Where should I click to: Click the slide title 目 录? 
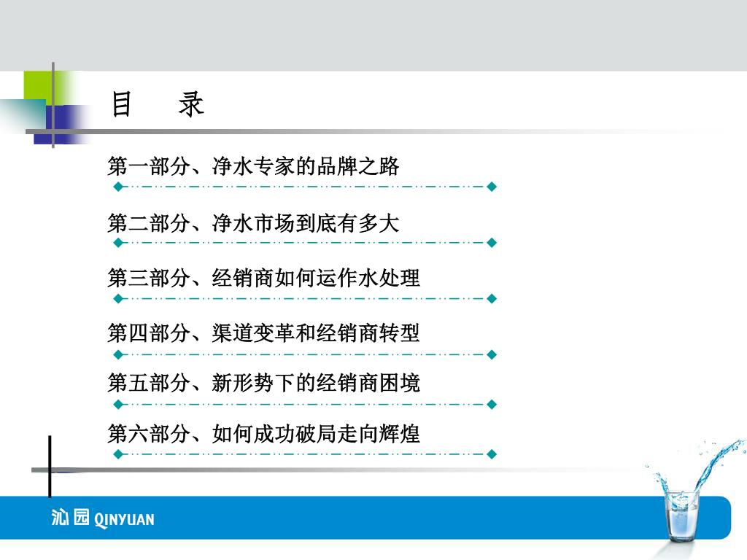click(x=158, y=104)
